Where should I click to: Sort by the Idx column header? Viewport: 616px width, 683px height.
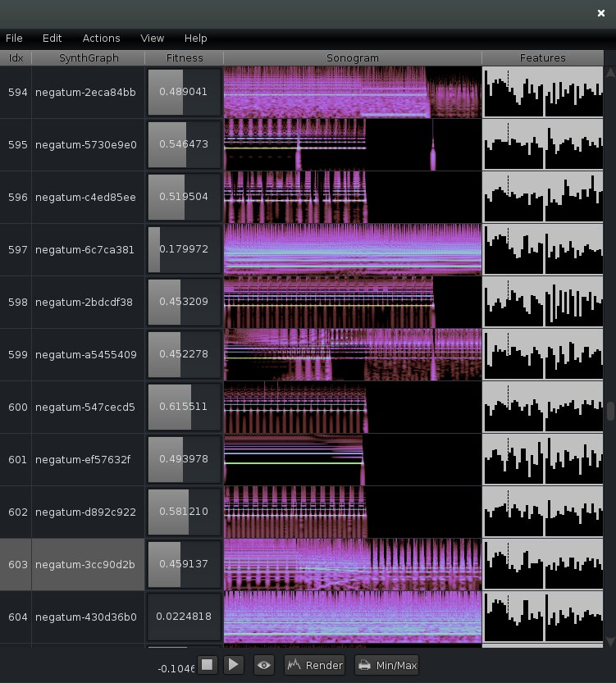coord(16,58)
